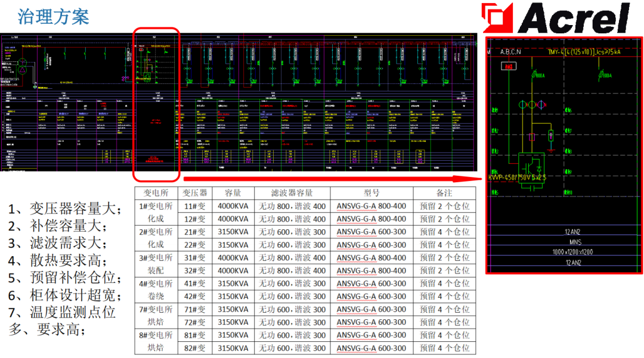Select the 41#变 transformer cell
Viewport: 644px width, 358px height.
click(x=194, y=284)
